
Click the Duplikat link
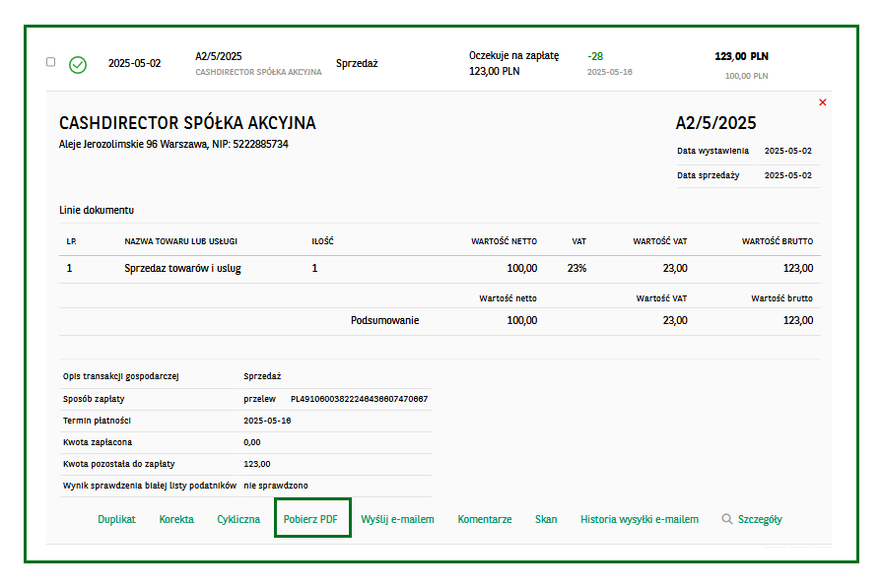point(116,519)
